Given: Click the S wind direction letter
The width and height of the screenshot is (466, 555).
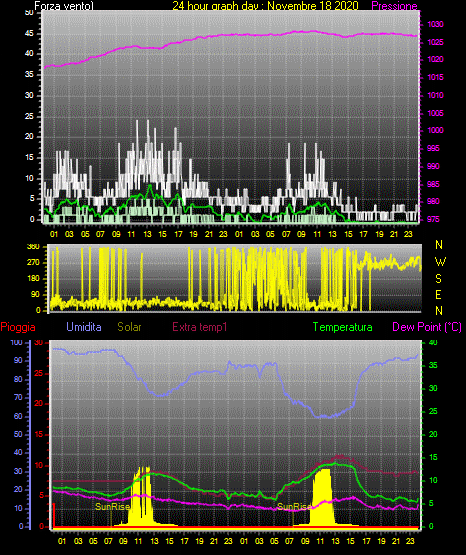Looking at the screenshot, I should click(x=438, y=279).
